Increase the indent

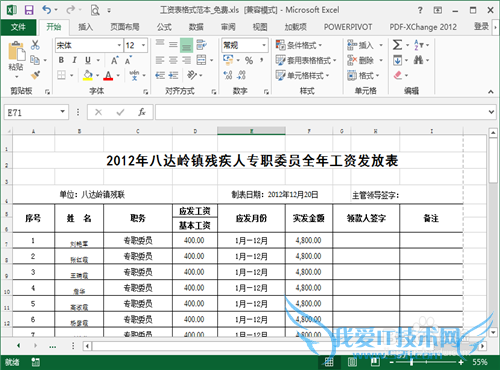pyautogui.click(x=173, y=75)
